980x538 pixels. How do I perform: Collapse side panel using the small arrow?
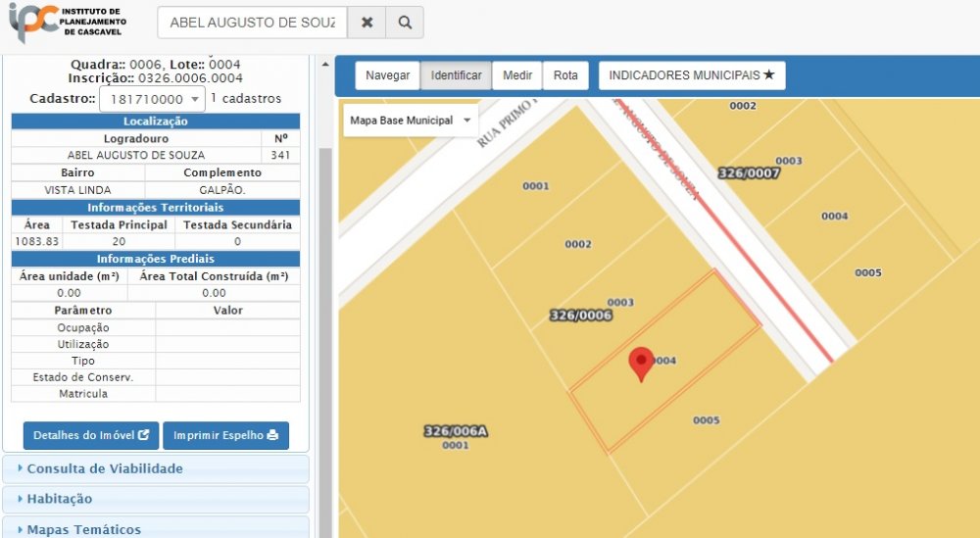[326, 67]
